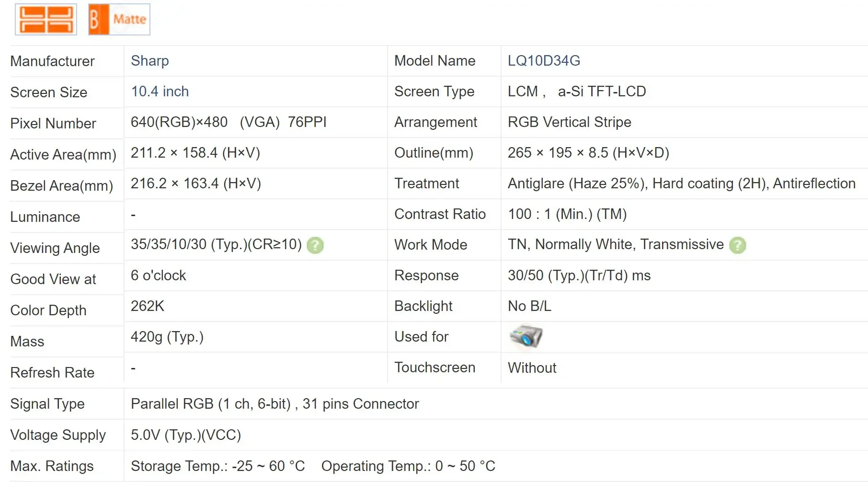Click the Touchscreen row label
The height and width of the screenshot is (482, 868).
(434, 367)
